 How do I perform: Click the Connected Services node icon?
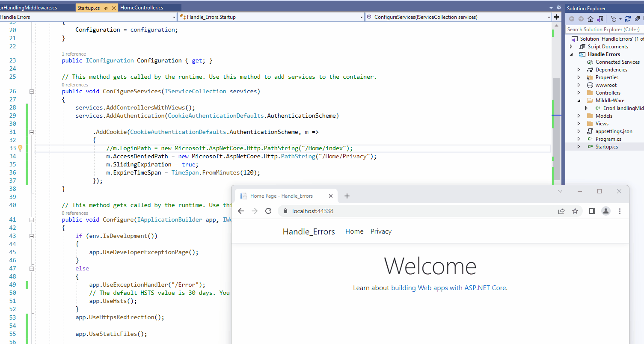[590, 62]
